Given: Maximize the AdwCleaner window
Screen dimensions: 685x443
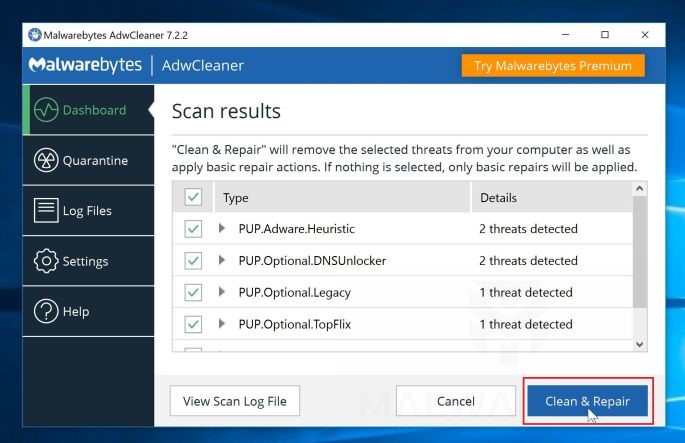Looking at the screenshot, I should pos(605,35).
